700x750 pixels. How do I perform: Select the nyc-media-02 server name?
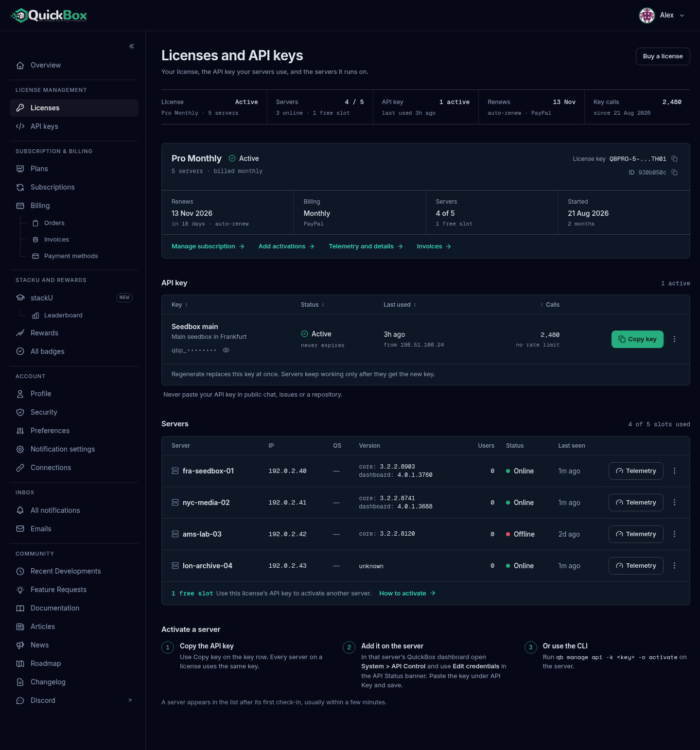click(x=206, y=503)
